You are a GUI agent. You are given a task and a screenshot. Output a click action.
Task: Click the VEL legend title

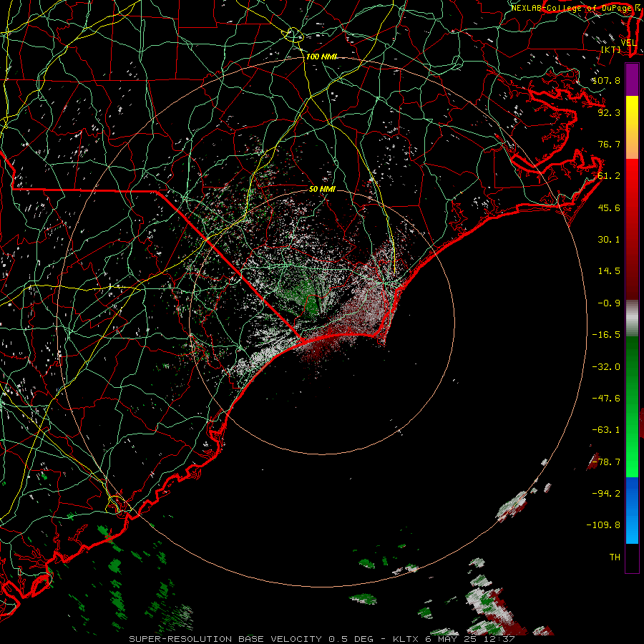pos(628,43)
